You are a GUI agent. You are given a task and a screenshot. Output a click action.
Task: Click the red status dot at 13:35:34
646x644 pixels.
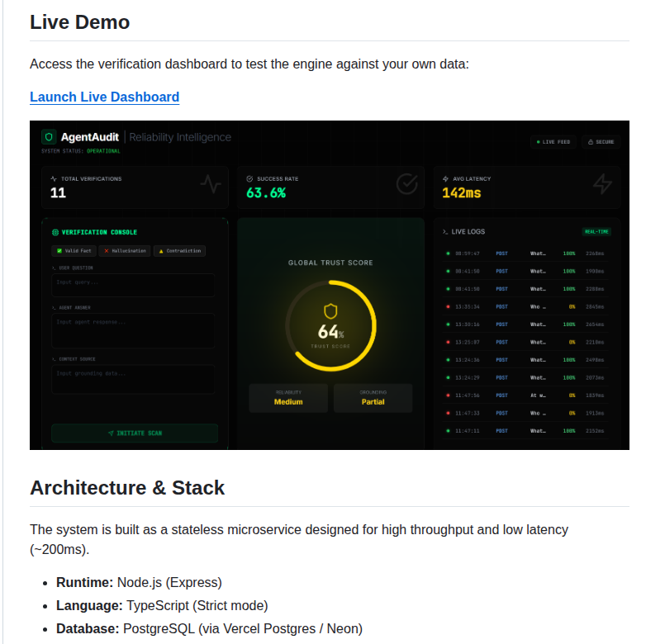click(448, 307)
